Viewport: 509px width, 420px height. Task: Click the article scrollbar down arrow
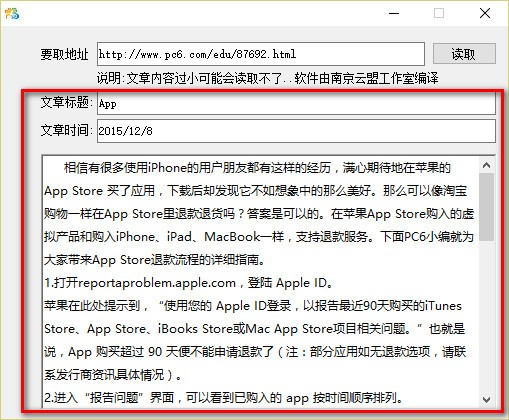coord(486,399)
